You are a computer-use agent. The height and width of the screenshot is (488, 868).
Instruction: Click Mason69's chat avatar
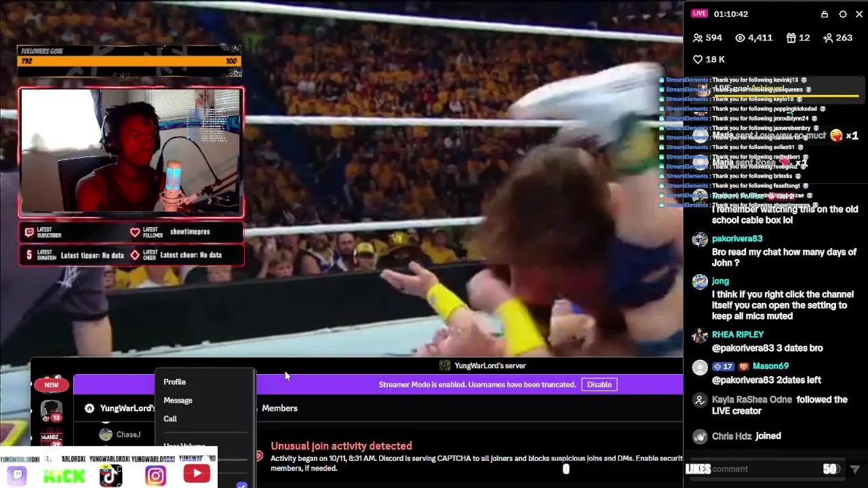tap(700, 367)
